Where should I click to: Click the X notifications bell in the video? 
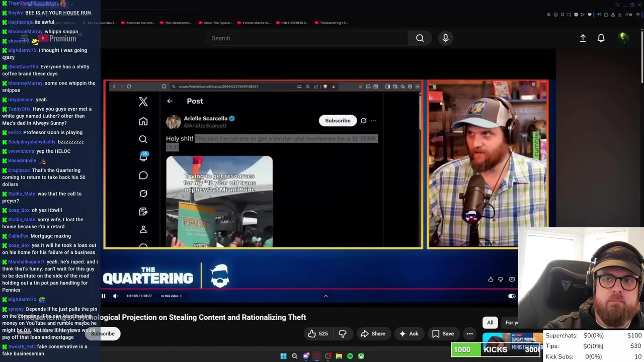click(143, 157)
